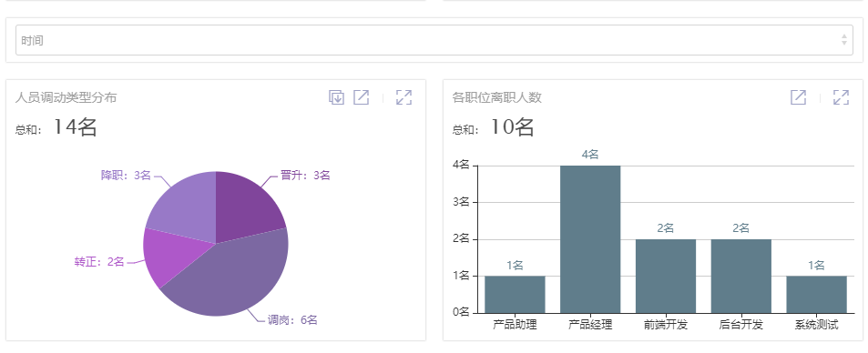The height and width of the screenshot is (353, 868).
Task: Click the 产品助理 bar
Action: [515, 295]
